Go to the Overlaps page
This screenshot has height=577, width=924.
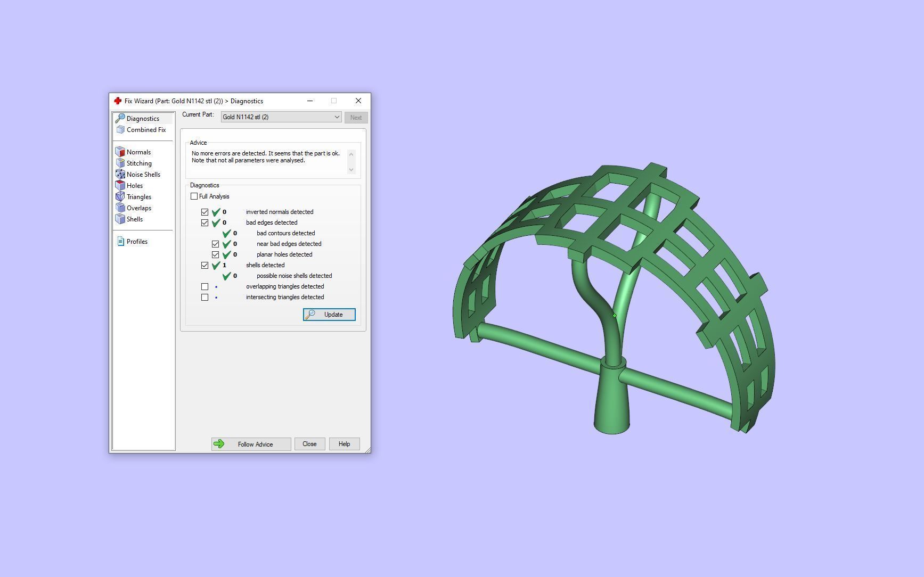pyautogui.click(x=139, y=208)
